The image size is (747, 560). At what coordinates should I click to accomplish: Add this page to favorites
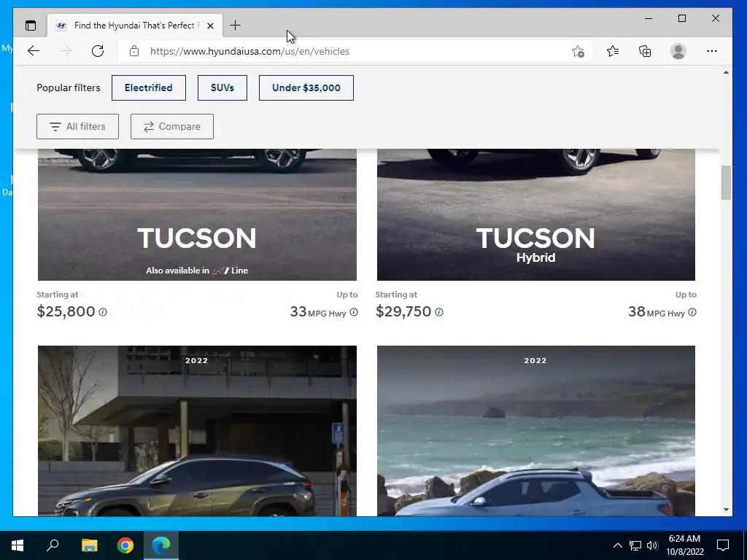[578, 52]
